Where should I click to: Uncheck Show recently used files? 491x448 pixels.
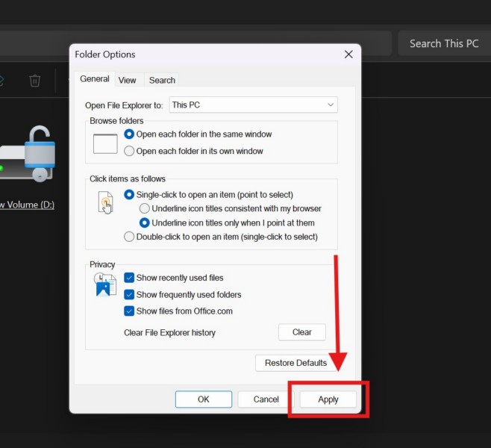click(x=129, y=278)
